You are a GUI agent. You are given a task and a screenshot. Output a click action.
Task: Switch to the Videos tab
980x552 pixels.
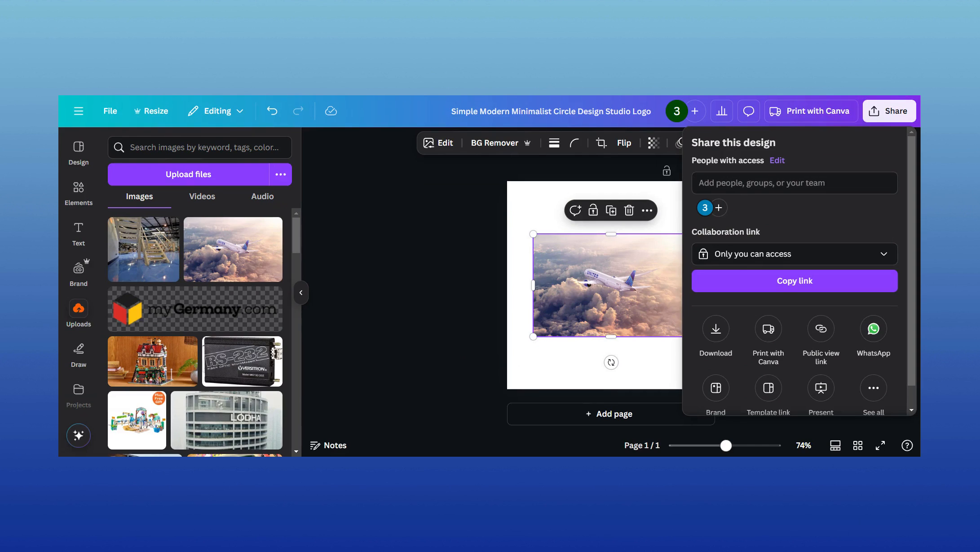202,196
